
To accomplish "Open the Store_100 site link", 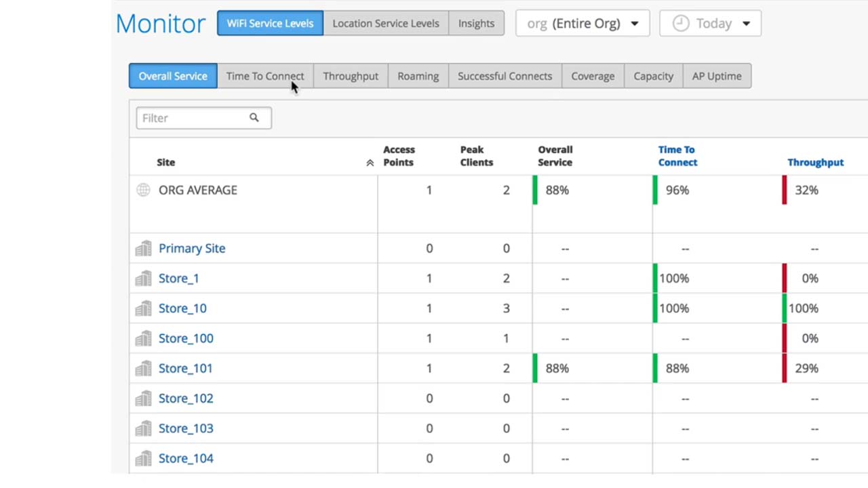I will coord(186,338).
